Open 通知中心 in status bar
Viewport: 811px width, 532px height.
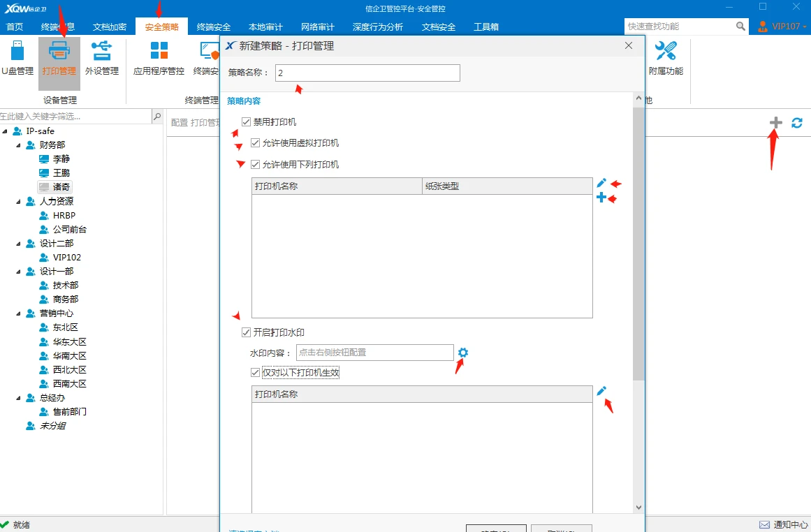[783, 525]
